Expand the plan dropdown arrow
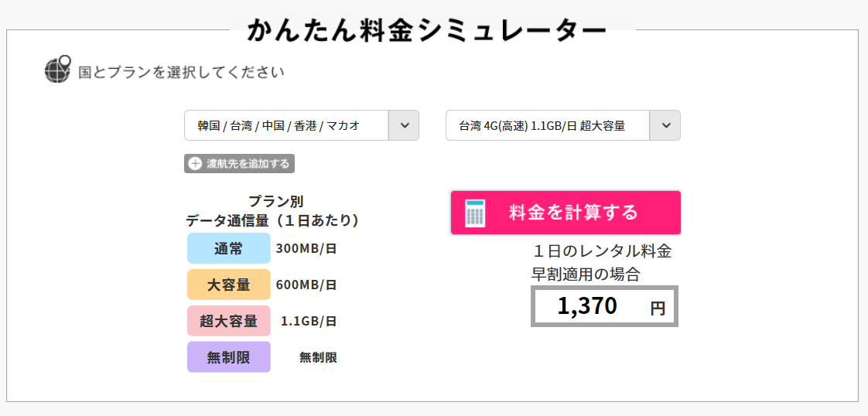 click(665, 125)
